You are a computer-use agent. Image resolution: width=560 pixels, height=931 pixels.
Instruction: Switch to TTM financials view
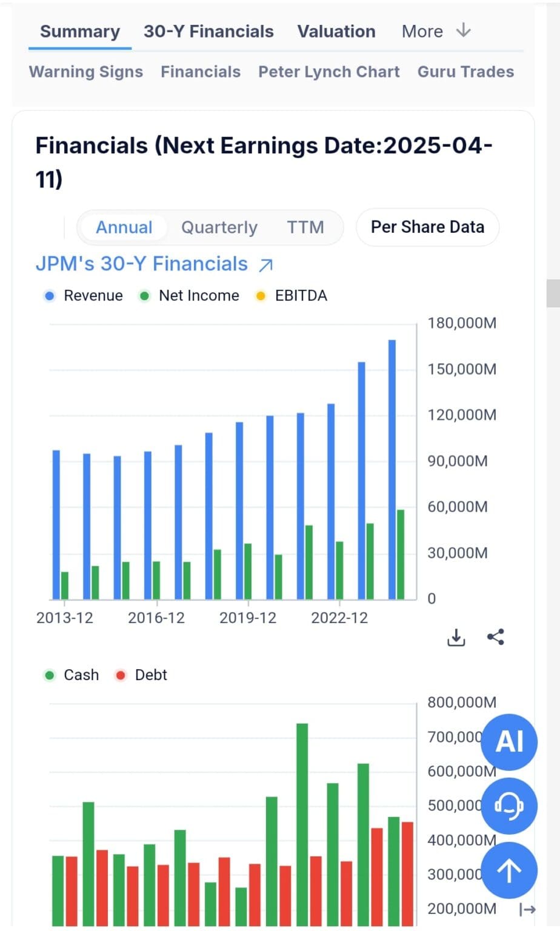306,227
